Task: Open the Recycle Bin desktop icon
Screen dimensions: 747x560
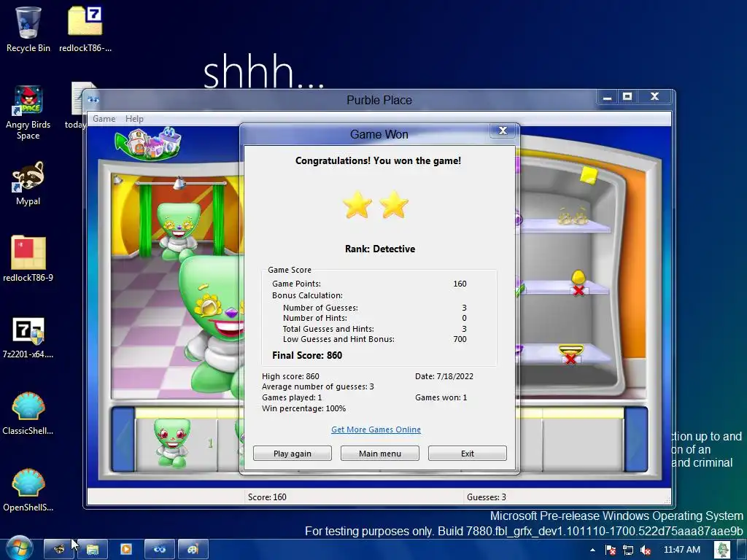Action: pyautogui.click(x=28, y=29)
